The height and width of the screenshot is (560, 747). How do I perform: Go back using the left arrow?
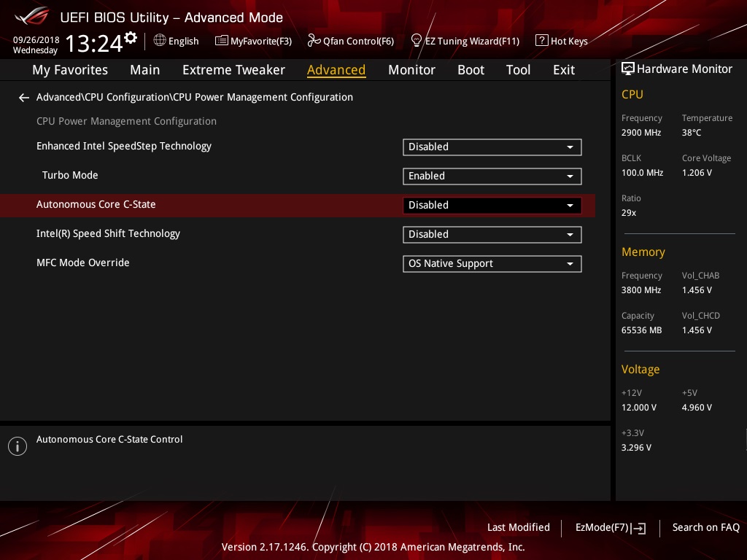pos(24,98)
